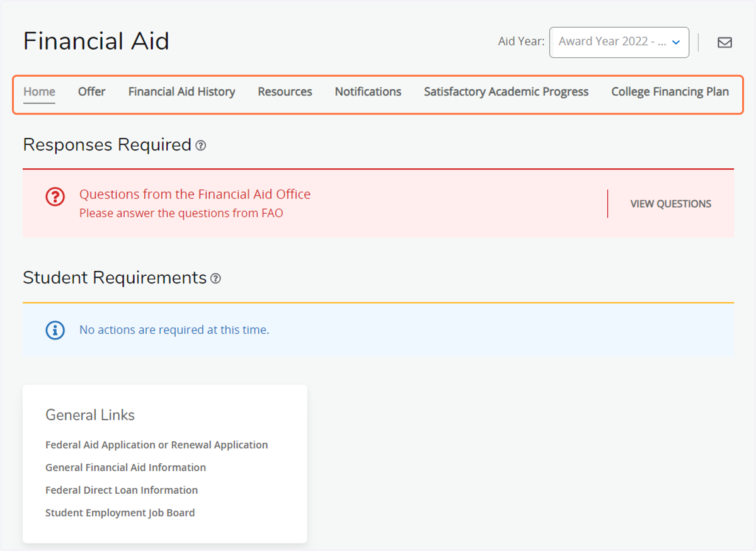This screenshot has width=756, height=551.
Task: Open General Financial Aid Information link
Action: [x=125, y=467]
